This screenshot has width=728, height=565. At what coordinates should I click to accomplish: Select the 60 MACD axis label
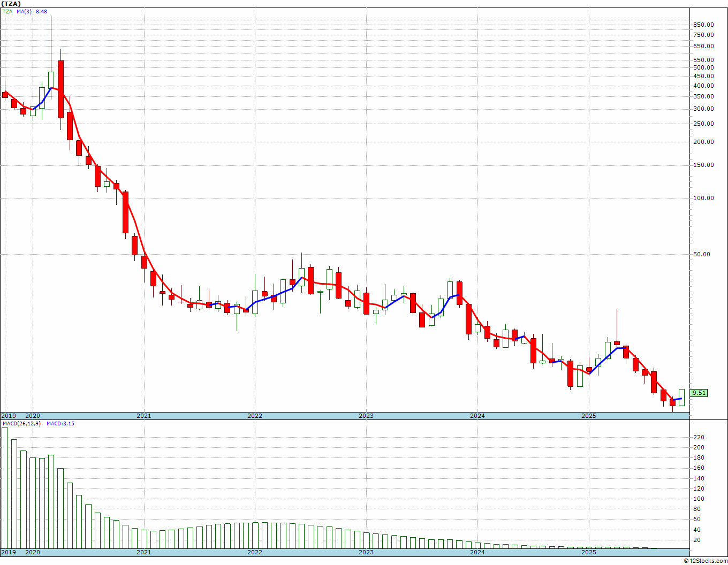698,519
